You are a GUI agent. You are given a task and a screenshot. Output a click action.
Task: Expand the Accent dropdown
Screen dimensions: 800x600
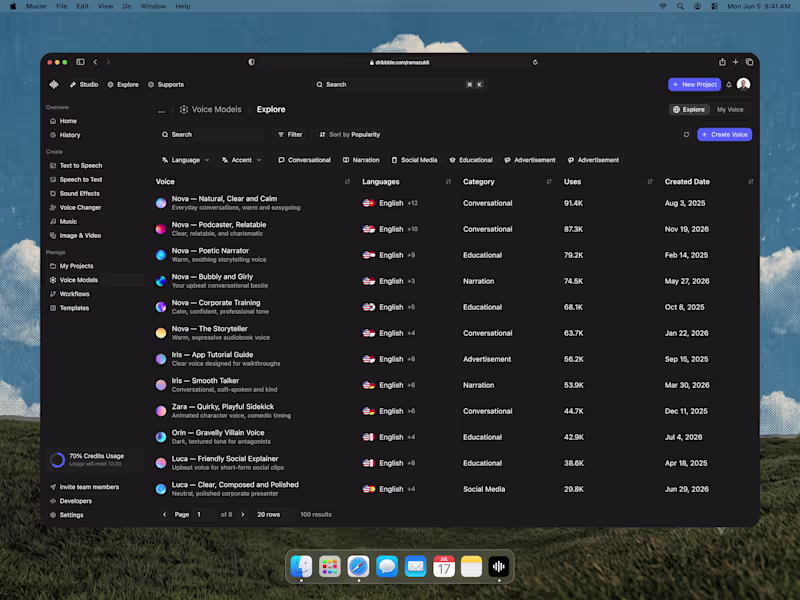[x=242, y=160]
